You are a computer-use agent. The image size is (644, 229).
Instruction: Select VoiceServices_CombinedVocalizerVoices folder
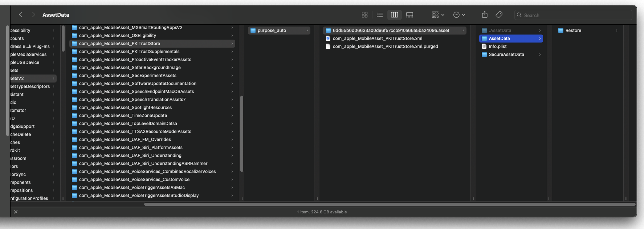tap(152, 172)
